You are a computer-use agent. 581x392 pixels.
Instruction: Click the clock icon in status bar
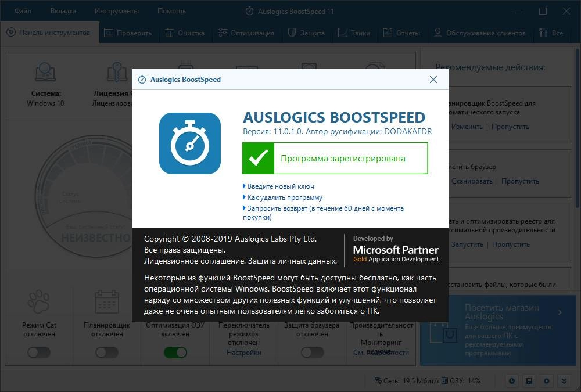pyautogui.click(x=512, y=381)
